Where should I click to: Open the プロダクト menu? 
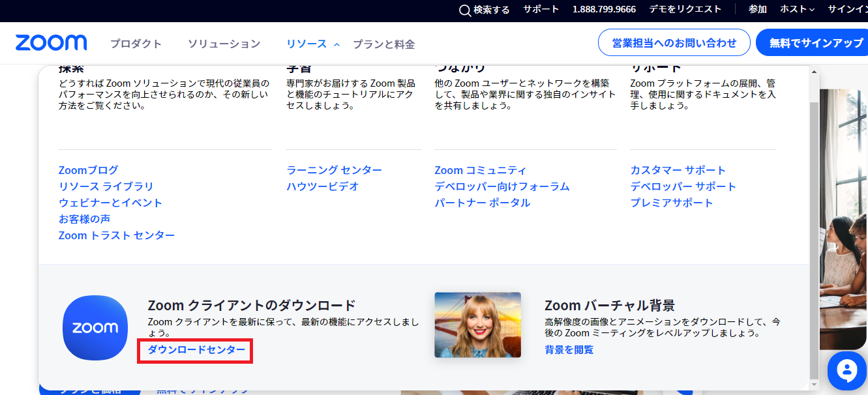coord(136,44)
